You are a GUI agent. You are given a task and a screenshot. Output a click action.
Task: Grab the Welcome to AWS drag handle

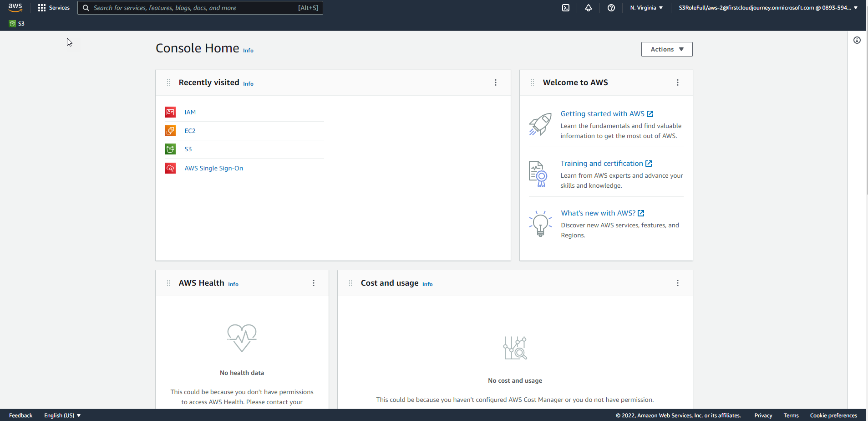click(x=533, y=82)
